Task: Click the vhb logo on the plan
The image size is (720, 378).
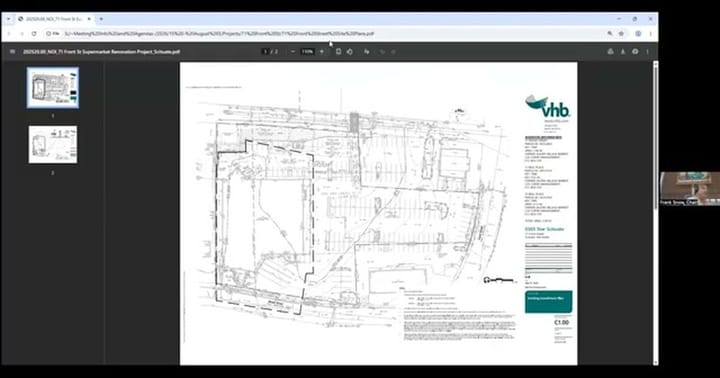Action: point(547,106)
